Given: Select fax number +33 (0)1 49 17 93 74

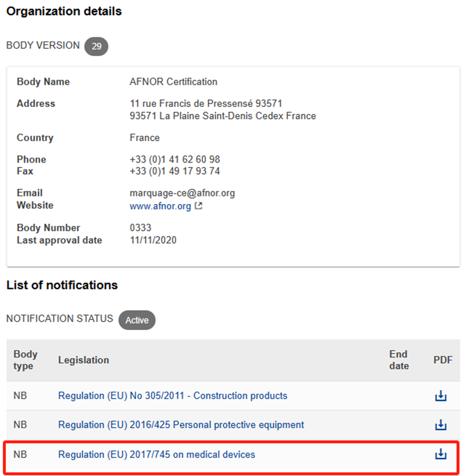Looking at the screenshot, I should (175, 171).
